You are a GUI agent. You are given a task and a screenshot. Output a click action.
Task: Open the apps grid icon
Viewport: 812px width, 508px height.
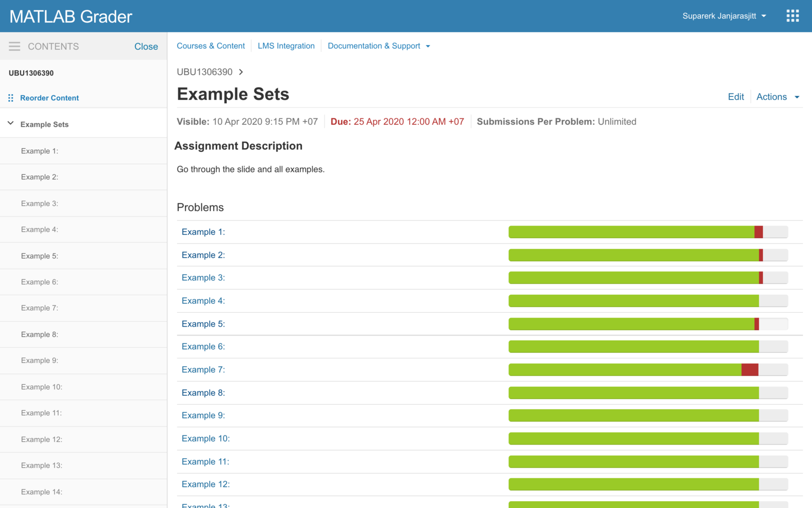point(792,16)
